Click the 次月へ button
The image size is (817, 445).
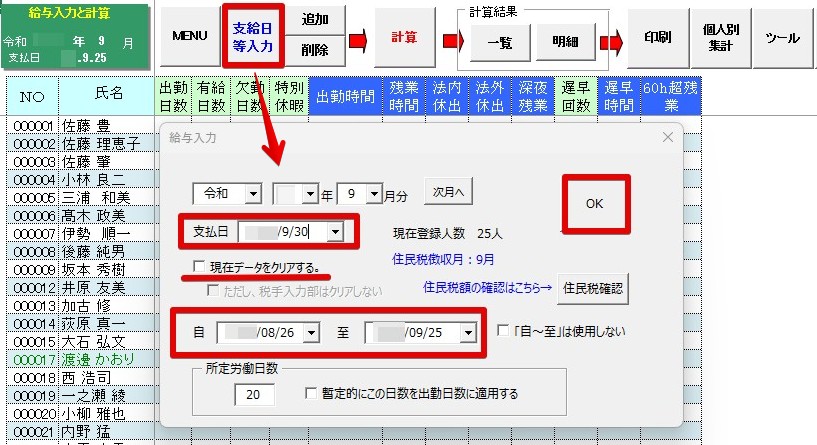point(451,192)
